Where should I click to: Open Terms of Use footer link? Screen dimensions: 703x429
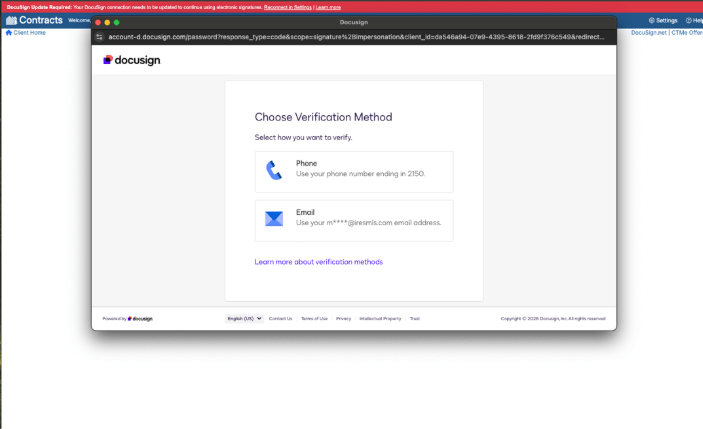click(x=314, y=318)
